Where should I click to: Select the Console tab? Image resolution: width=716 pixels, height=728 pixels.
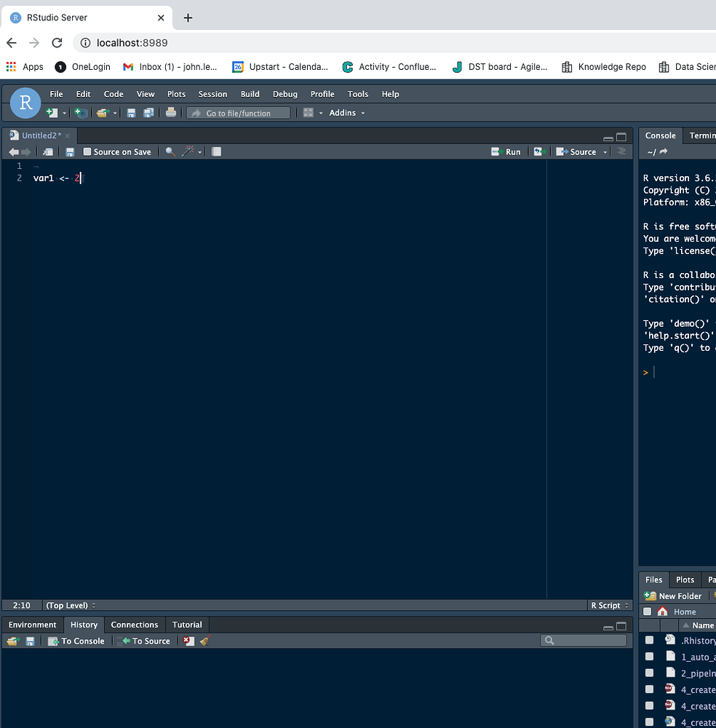pyautogui.click(x=660, y=135)
